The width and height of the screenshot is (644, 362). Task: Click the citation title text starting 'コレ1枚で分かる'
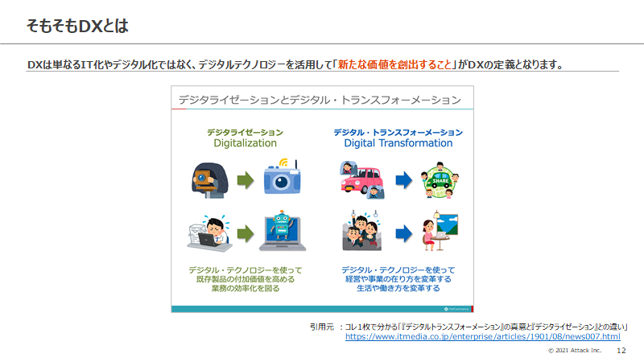[486, 327]
